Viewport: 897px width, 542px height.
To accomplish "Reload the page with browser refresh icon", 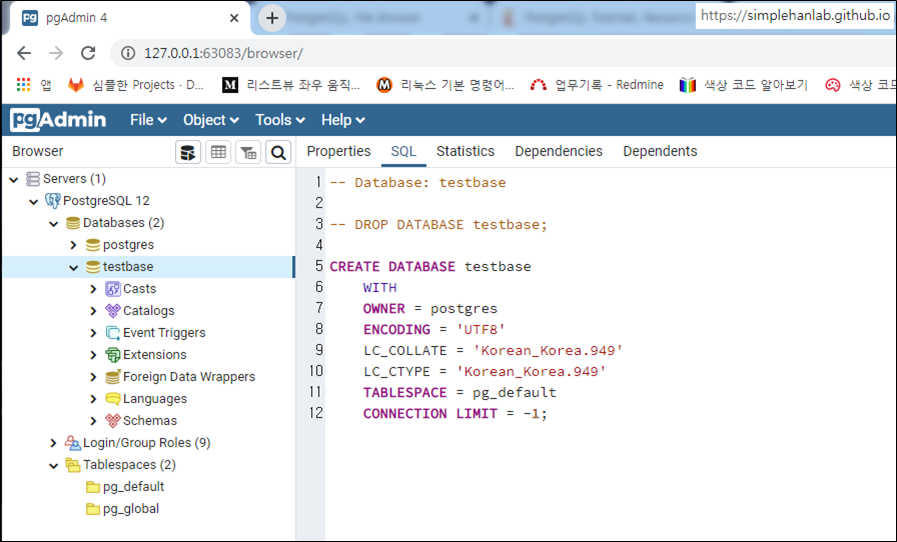I will pyautogui.click(x=88, y=53).
